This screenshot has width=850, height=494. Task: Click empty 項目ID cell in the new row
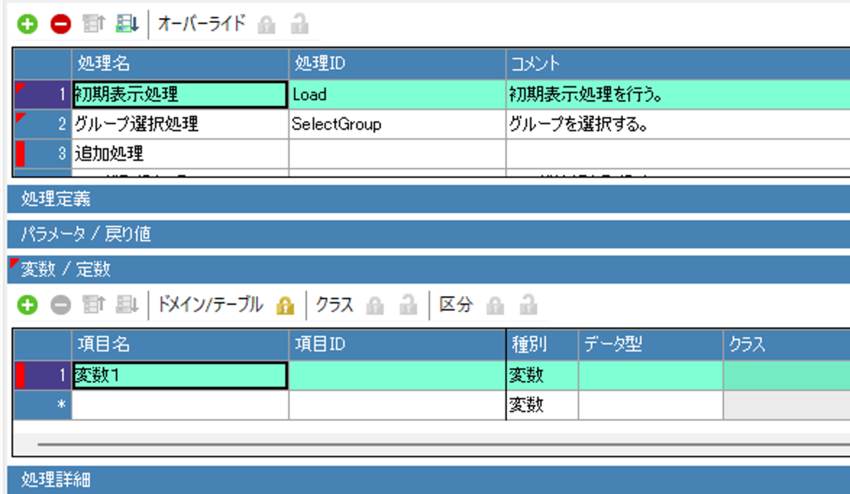[397, 405]
